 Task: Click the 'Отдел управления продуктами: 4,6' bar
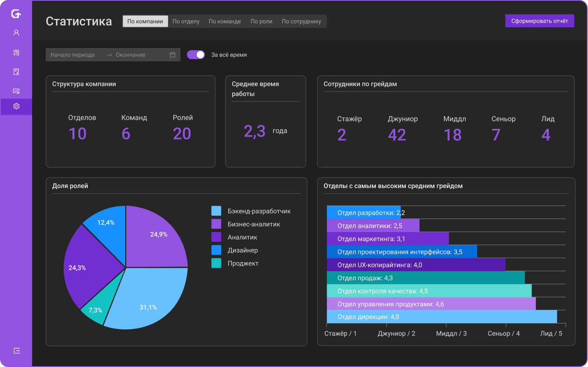[x=431, y=304]
